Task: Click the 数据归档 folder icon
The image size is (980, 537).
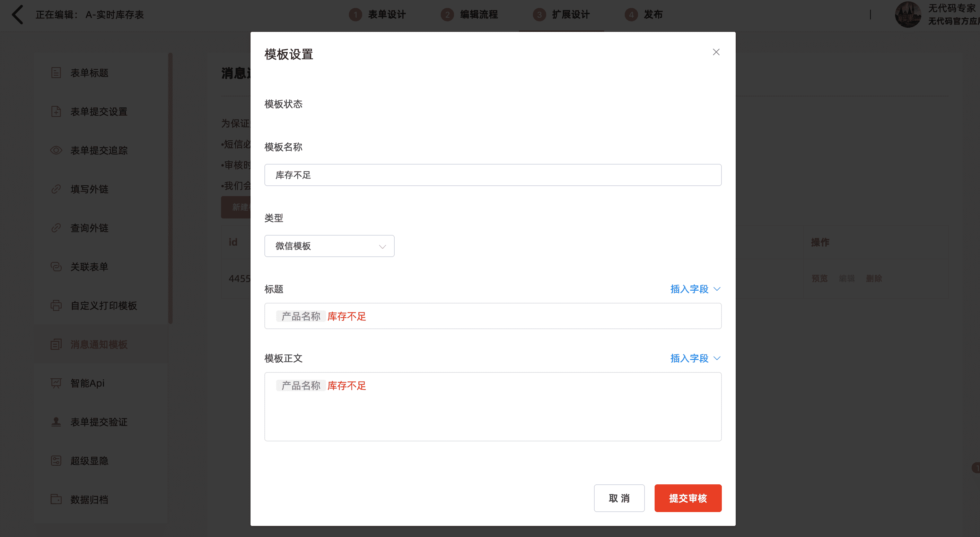Action: tap(56, 499)
